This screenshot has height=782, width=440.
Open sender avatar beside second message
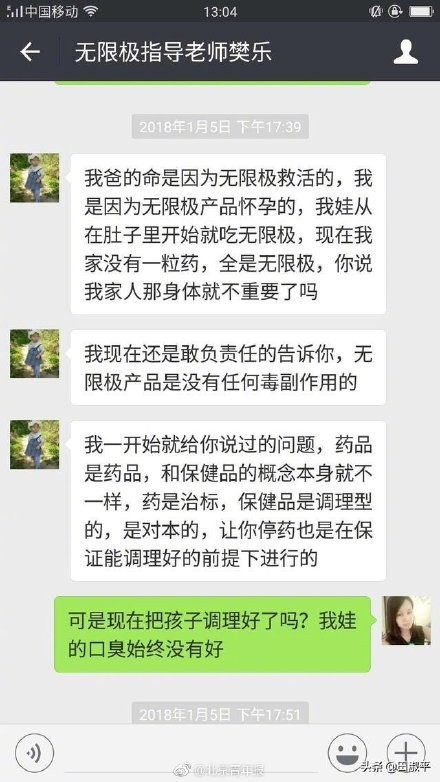(34, 354)
